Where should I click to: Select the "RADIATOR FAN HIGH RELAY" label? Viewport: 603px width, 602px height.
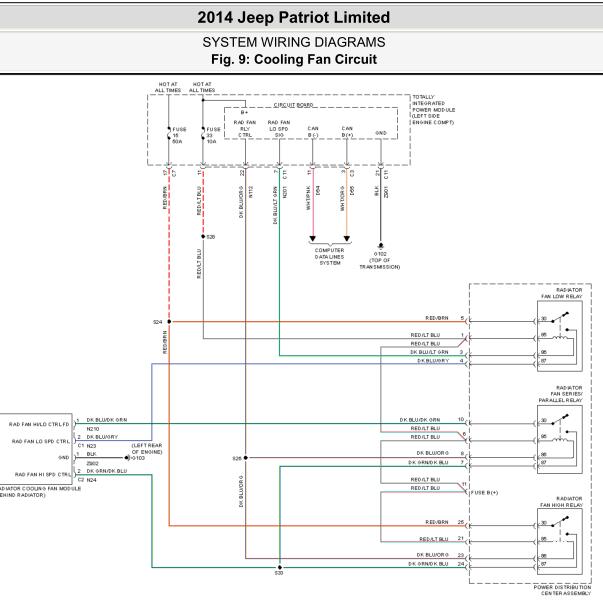coord(561,502)
